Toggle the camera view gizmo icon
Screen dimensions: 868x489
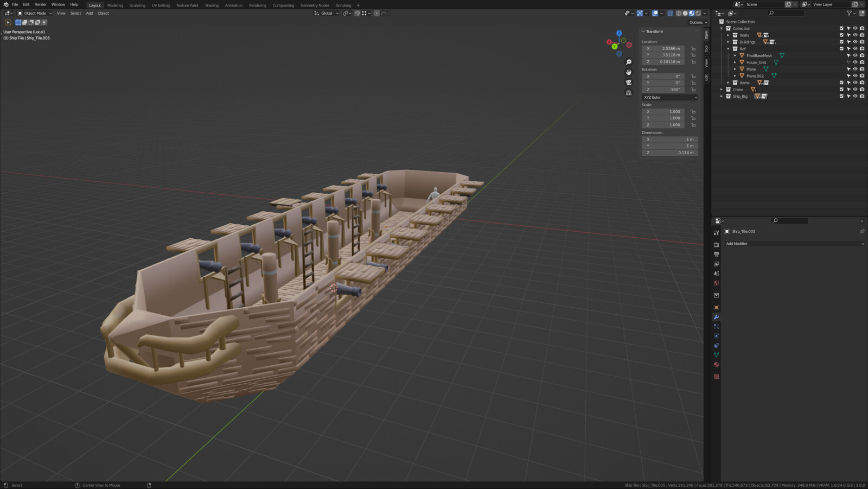click(x=629, y=82)
